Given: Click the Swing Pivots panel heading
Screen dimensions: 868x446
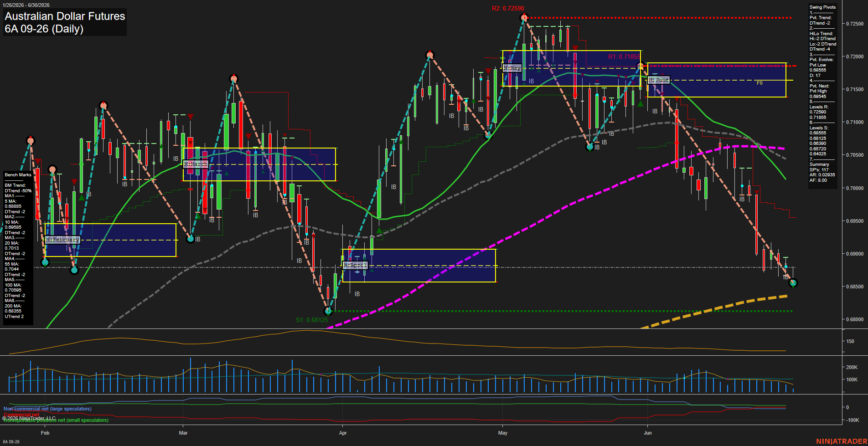Looking at the screenshot, I should tap(823, 7).
